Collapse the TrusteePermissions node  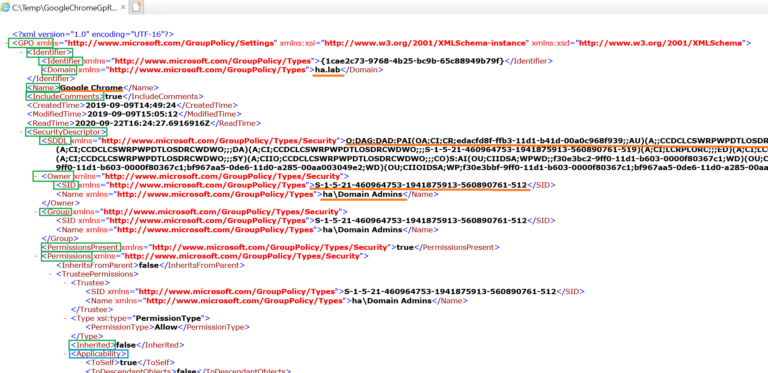coord(51,274)
